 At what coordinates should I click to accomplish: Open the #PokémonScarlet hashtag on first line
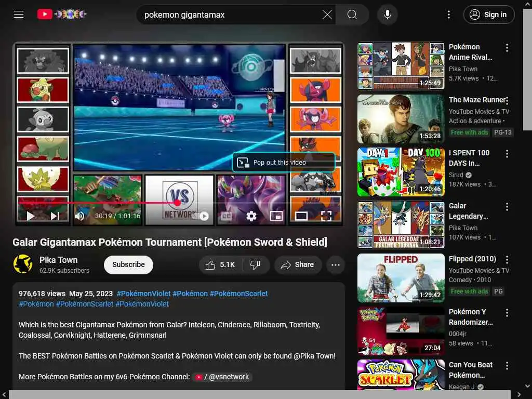tap(238, 294)
